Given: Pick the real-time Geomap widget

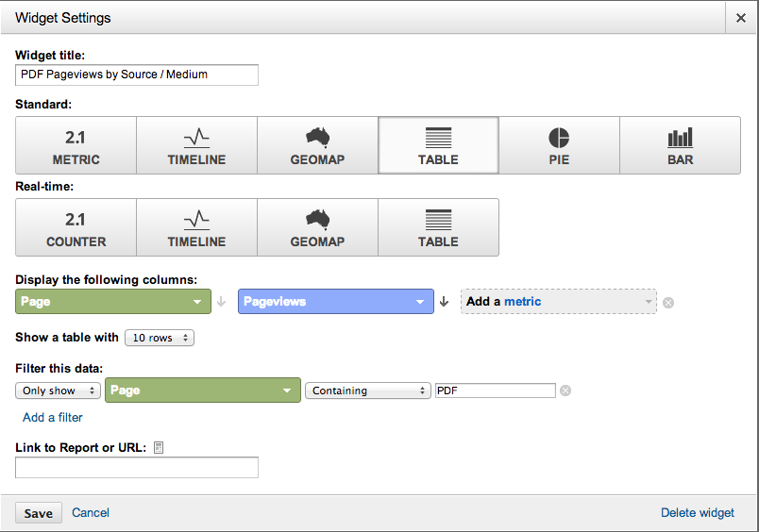Looking at the screenshot, I should click(317, 227).
